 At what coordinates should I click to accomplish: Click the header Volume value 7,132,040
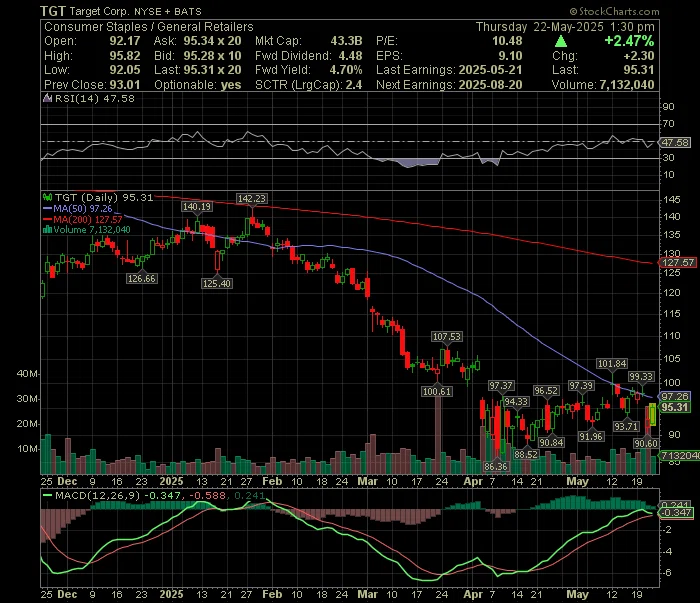coord(627,85)
